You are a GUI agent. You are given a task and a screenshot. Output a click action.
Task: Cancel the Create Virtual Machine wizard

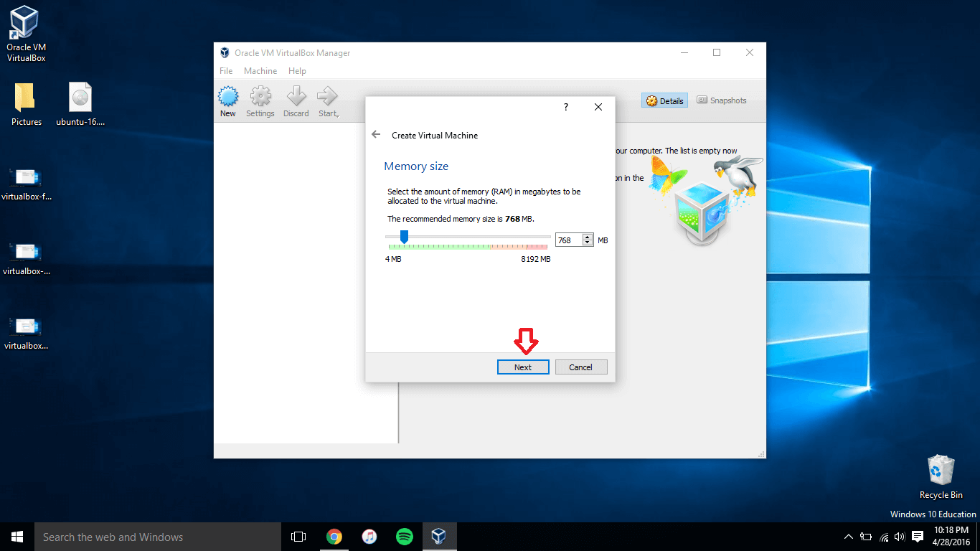click(581, 367)
